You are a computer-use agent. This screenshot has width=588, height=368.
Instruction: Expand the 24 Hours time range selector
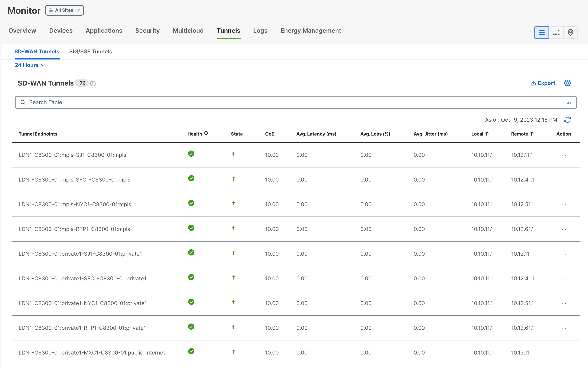(x=30, y=65)
